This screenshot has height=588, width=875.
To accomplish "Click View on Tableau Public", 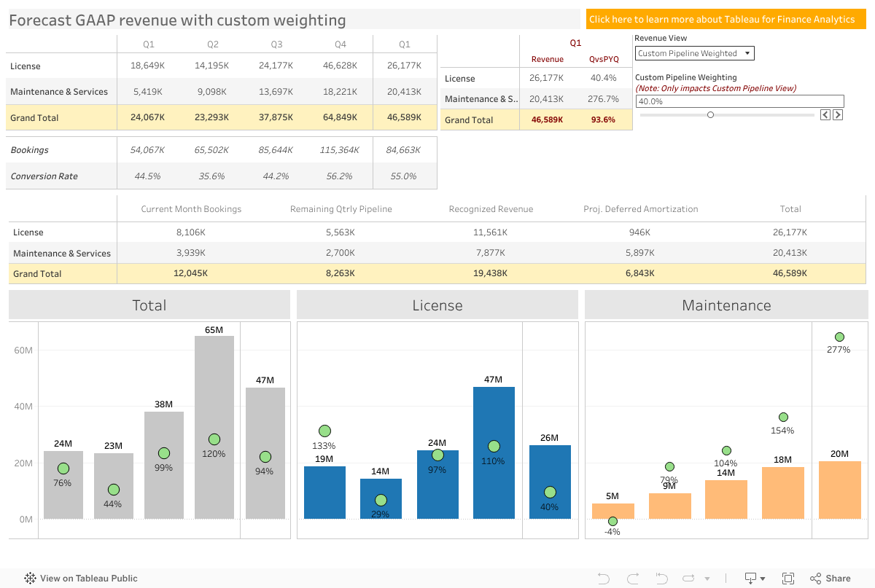I will coord(87,578).
